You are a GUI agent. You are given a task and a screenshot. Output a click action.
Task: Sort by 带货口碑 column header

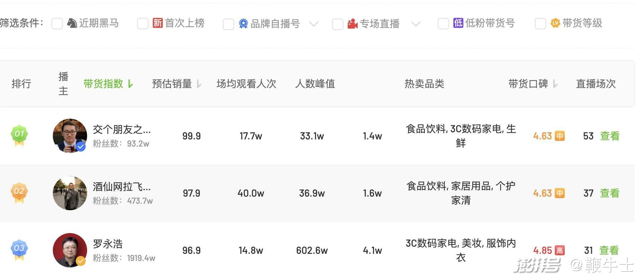[x=528, y=84]
